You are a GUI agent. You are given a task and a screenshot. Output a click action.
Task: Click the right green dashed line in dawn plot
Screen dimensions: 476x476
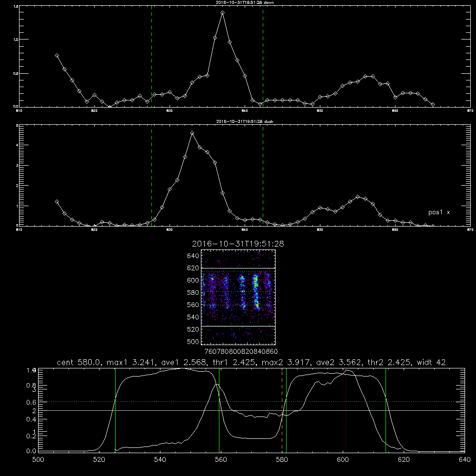263,57
